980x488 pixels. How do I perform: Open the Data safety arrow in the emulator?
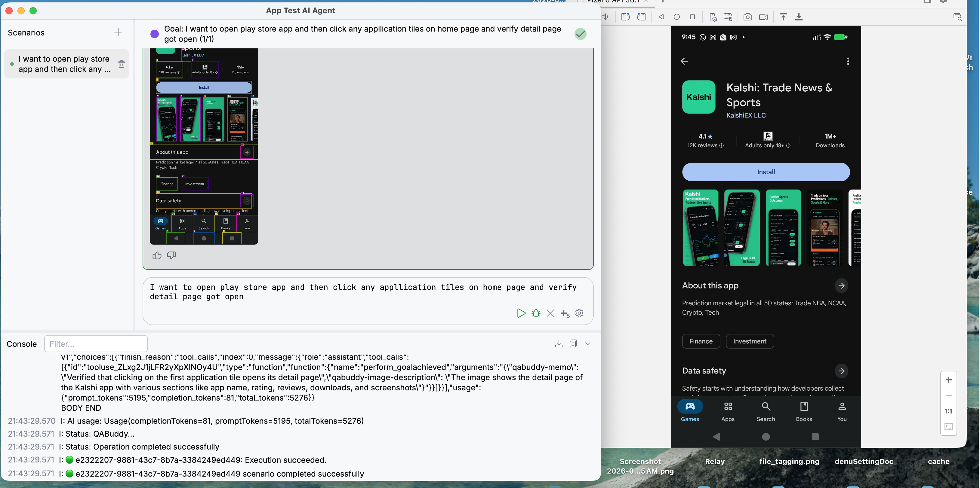[841, 371]
